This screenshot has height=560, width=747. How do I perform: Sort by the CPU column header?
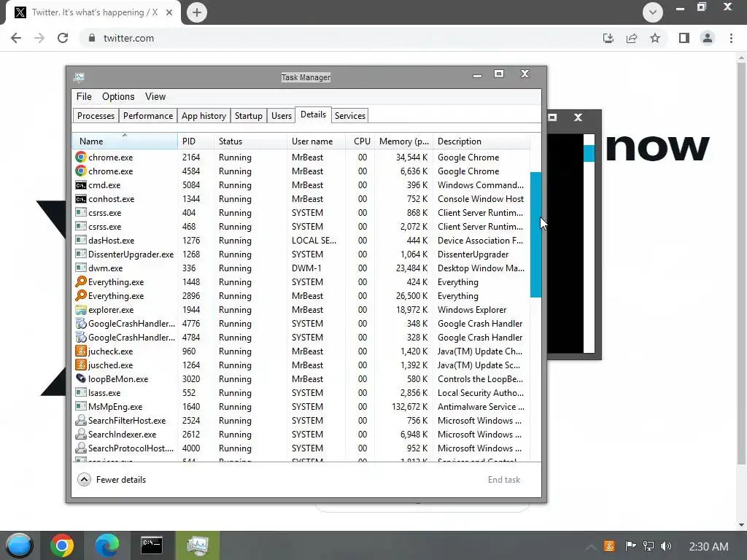360,141
